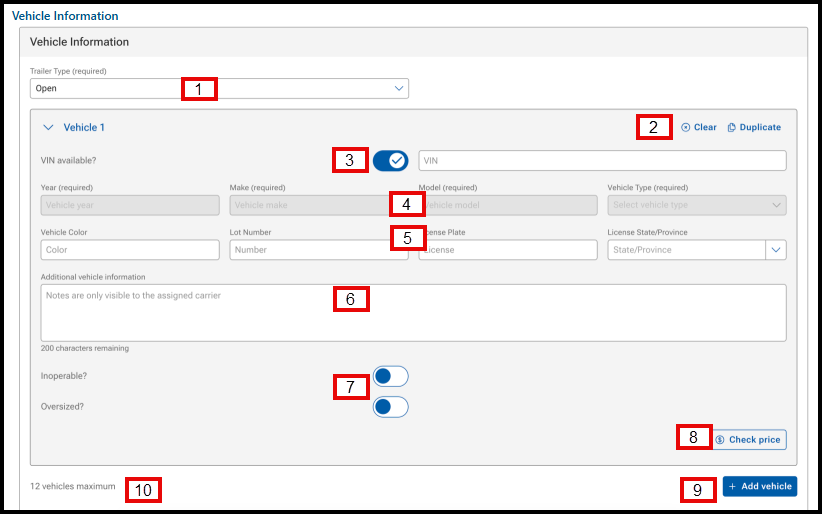This screenshot has height=514, width=822.
Task: Click the Vehicle 1 section title
Action: pos(84,128)
